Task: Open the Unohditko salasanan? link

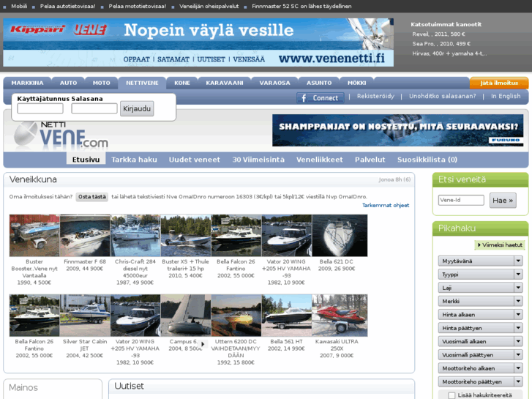Action: point(443,96)
